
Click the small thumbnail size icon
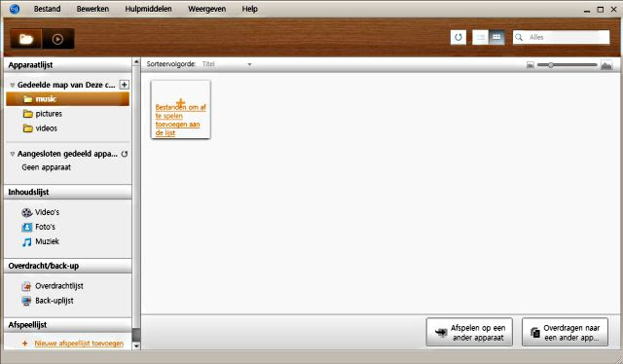tap(530, 65)
